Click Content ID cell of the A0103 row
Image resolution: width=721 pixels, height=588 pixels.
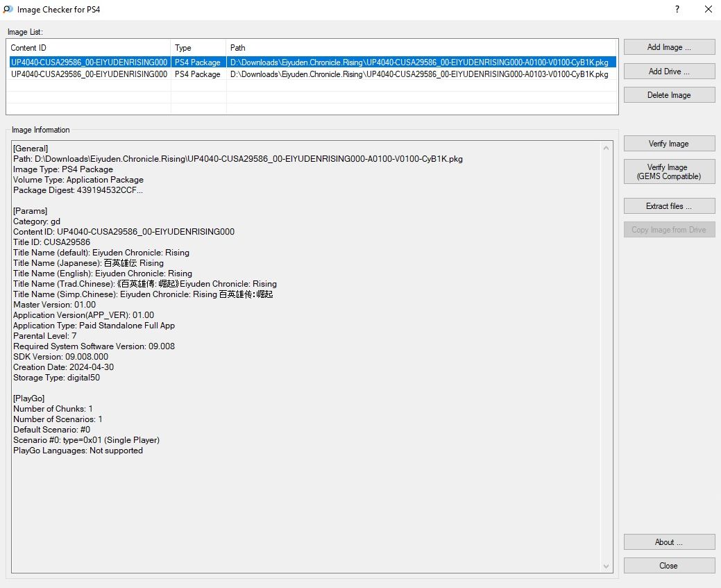click(x=90, y=74)
